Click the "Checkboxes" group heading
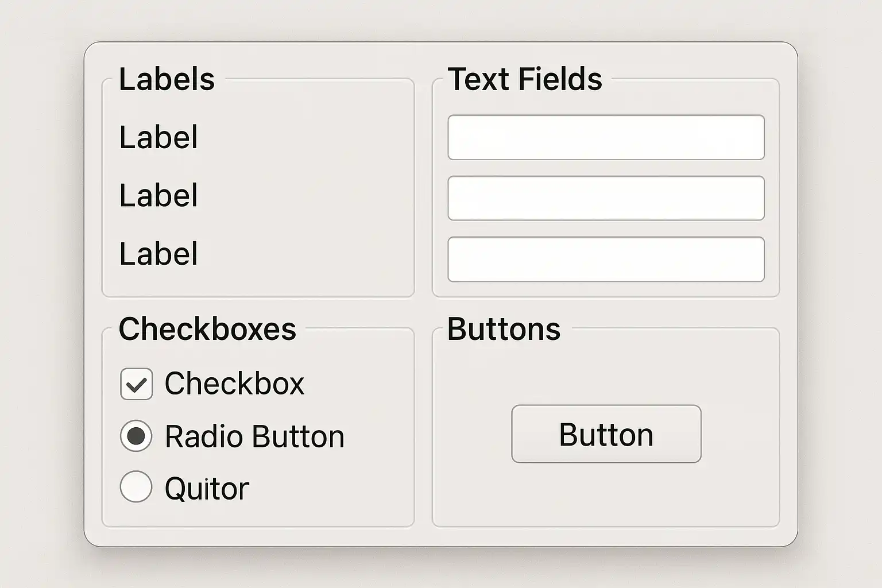 [207, 329]
